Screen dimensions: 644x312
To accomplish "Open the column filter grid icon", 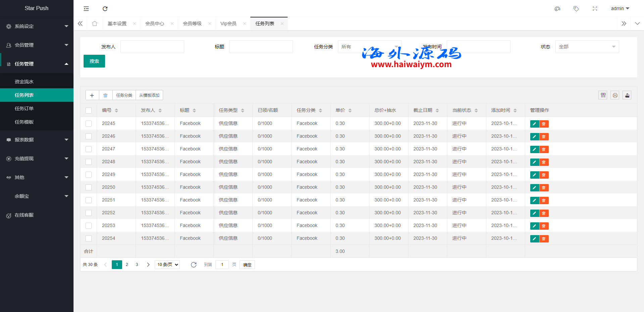I will tap(603, 95).
